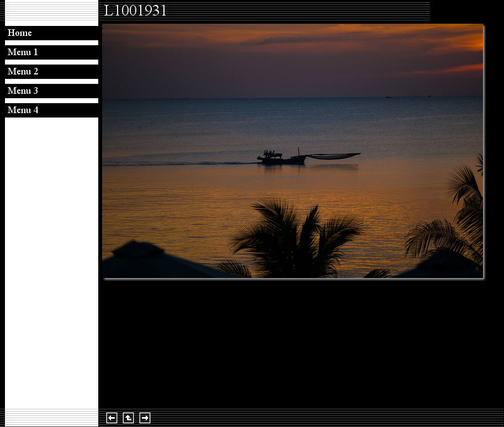Click the fishing boat in the photo
The image size is (504, 427).
[x=280, y=158]
